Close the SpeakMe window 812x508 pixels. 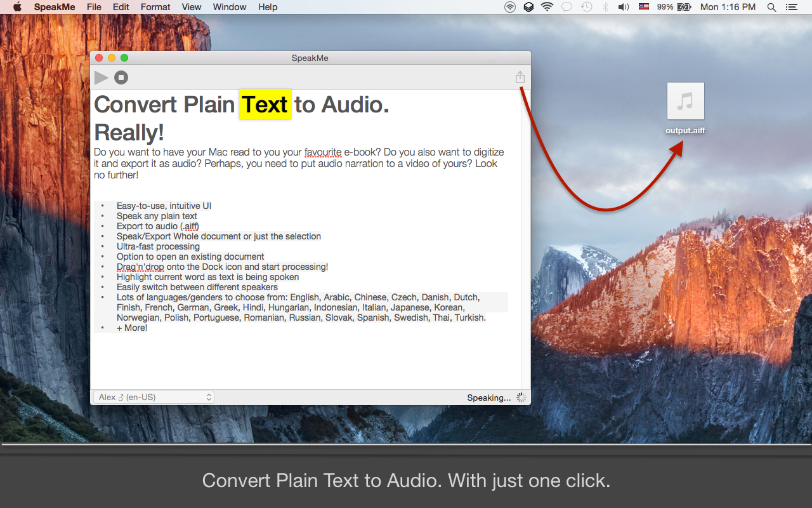[x=99, y=58]
